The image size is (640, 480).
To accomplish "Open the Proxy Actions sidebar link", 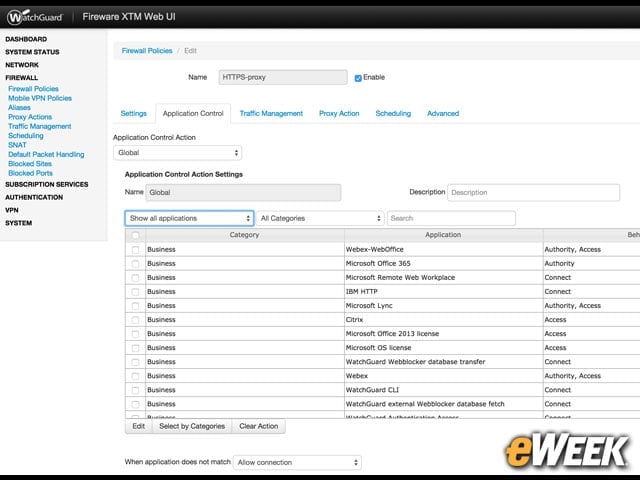I will (x=30, y=117).
